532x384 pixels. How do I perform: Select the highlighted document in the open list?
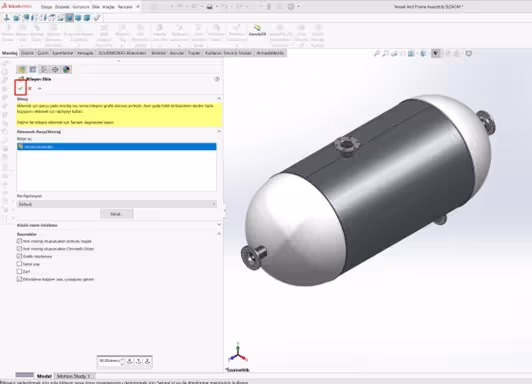[117, 147]
